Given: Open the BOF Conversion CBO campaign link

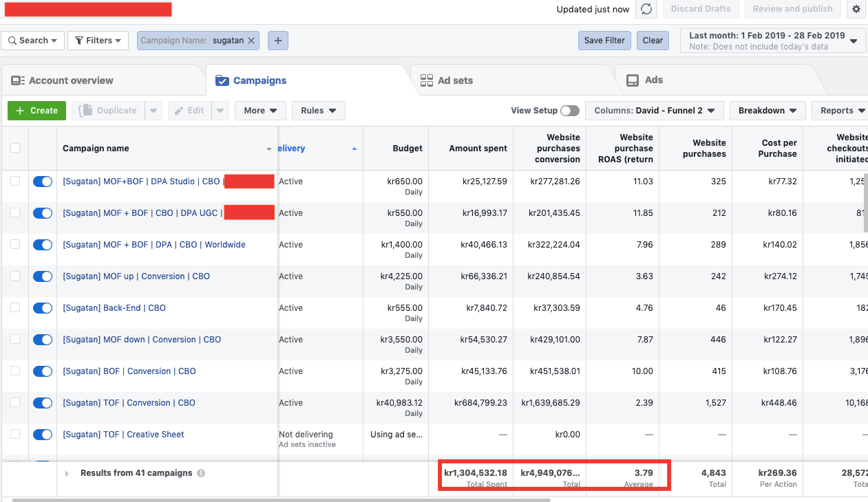Looking at the screenshot, I should (x=129, y=371).
